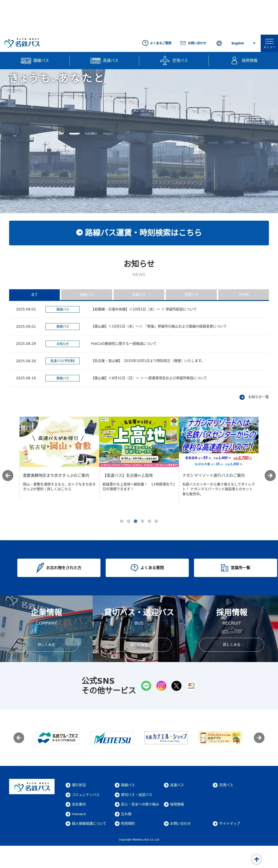
Task: Select the 路線バス news tab
Action: tap(87, 294)
